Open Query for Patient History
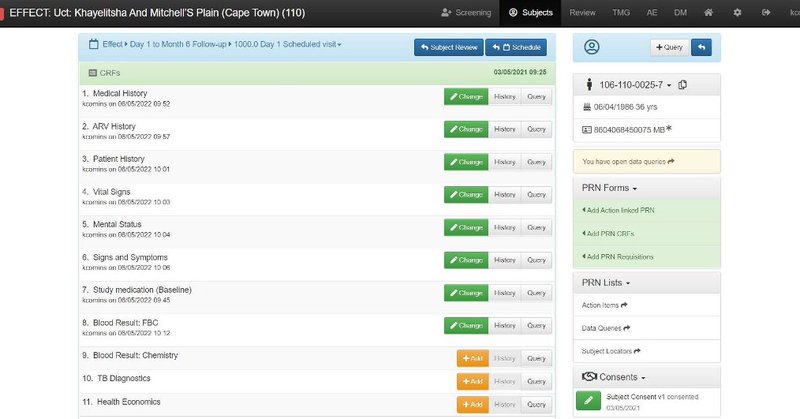 (536, 162)
